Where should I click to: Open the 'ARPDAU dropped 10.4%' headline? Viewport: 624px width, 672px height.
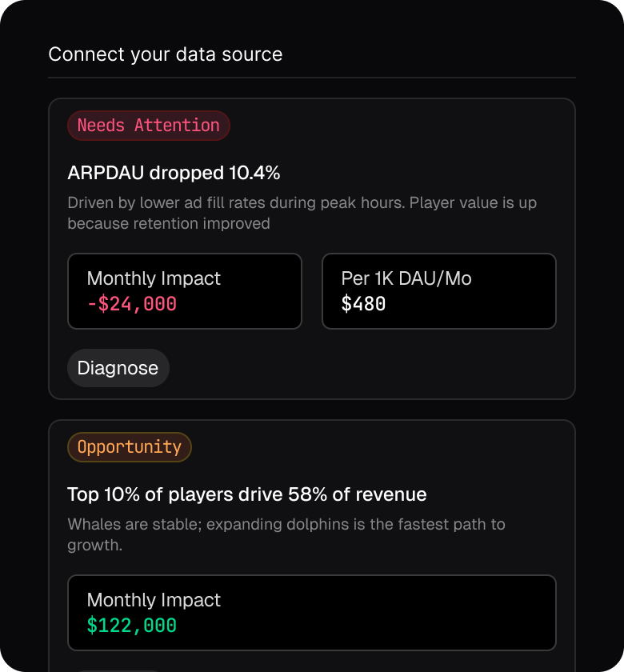point(174,173)
